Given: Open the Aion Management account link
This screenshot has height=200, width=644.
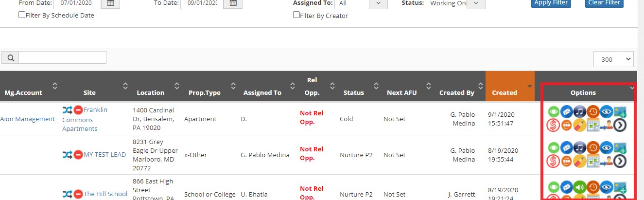Looking at the screenshot, I should pos(28,119).
